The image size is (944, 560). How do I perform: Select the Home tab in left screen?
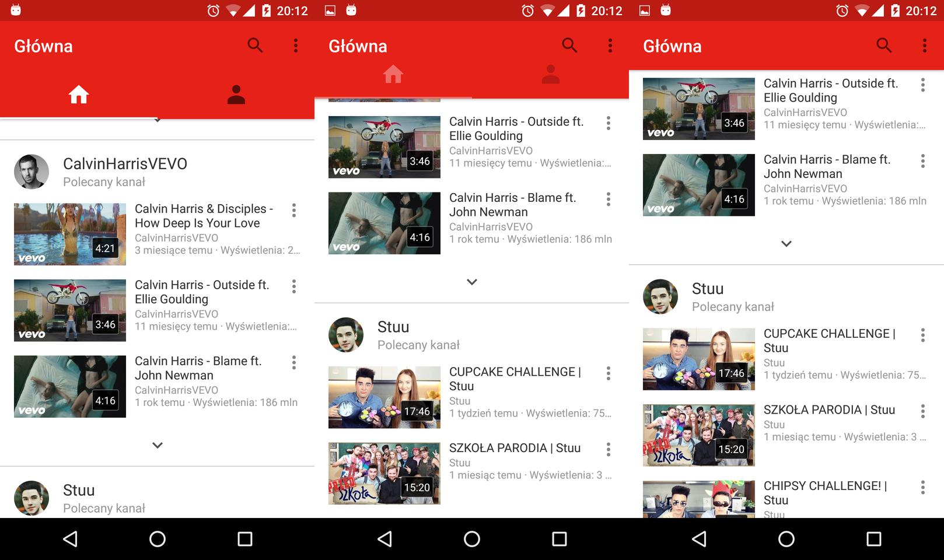tap(79, 94)
